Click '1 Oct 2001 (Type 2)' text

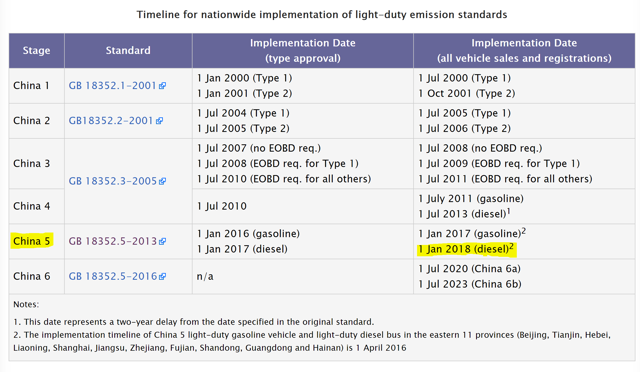466,94
